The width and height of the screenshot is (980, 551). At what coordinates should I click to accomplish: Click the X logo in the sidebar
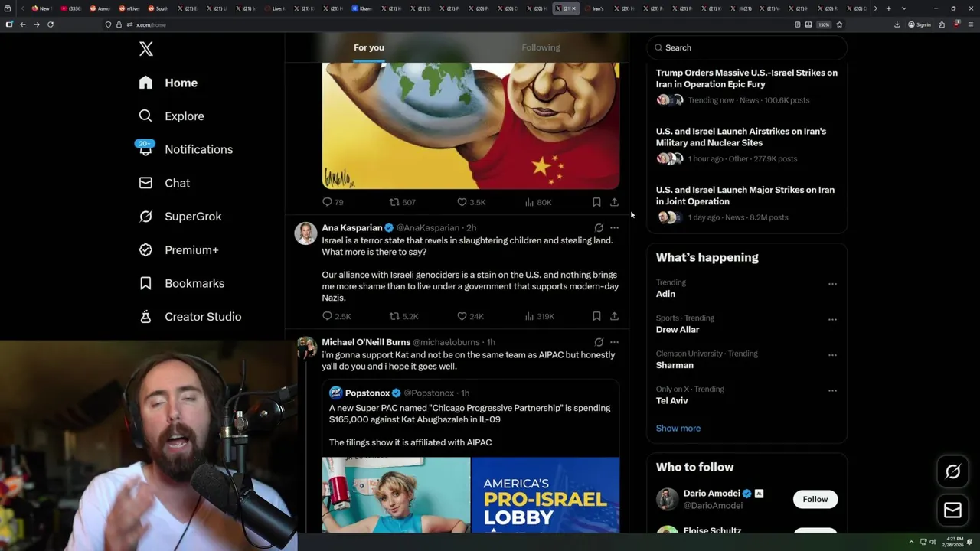pos(146,49)
